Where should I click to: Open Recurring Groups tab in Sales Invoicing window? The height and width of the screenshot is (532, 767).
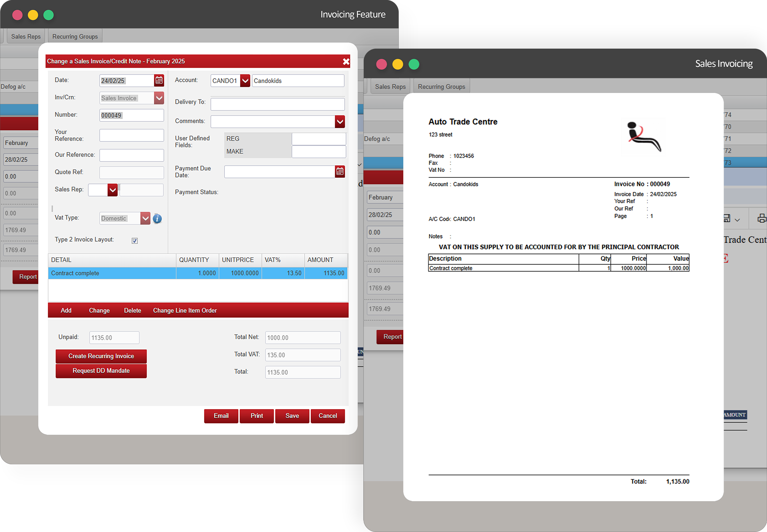click(x=442, y=86)
